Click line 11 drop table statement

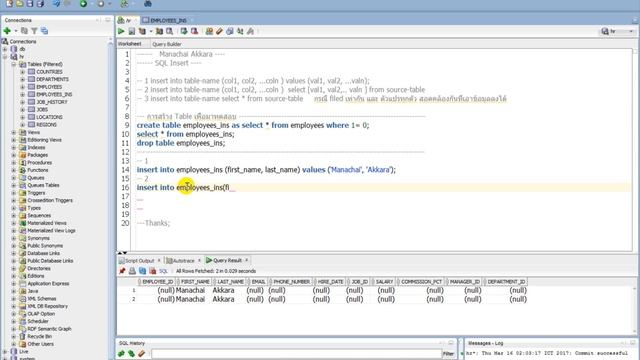pyautogui.click(x=181, y=143)
